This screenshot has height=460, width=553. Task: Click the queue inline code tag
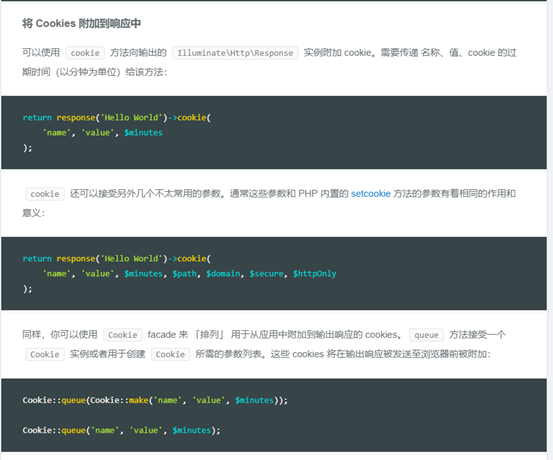coord(426,335)
